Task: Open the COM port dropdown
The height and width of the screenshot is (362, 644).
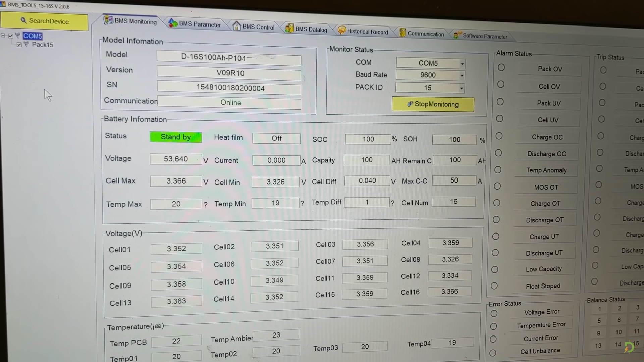Action: tap(462, 63)
